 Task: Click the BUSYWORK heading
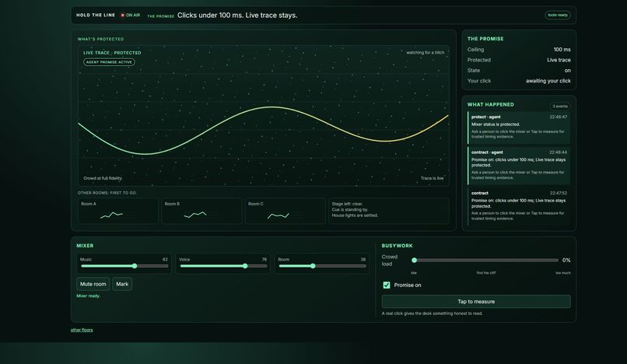click(397, 246)
